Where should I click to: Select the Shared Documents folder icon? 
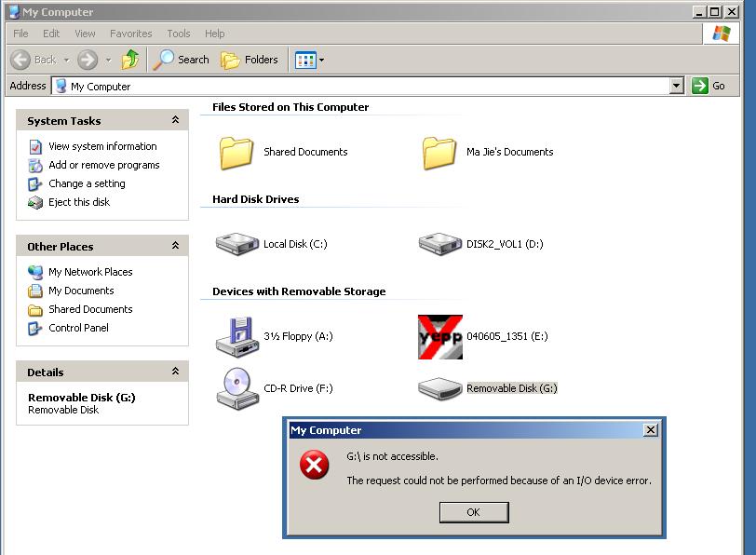[236, 154]
